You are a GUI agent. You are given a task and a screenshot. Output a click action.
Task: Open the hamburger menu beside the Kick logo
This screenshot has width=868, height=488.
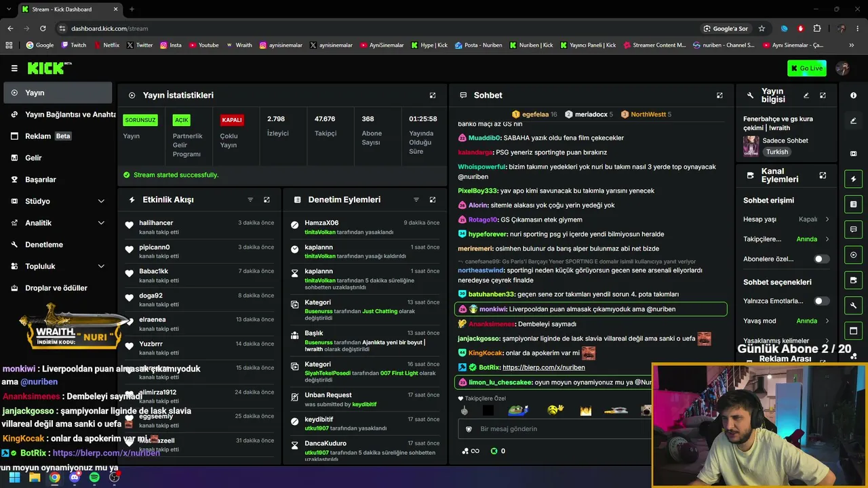click(x=14, y=68)
